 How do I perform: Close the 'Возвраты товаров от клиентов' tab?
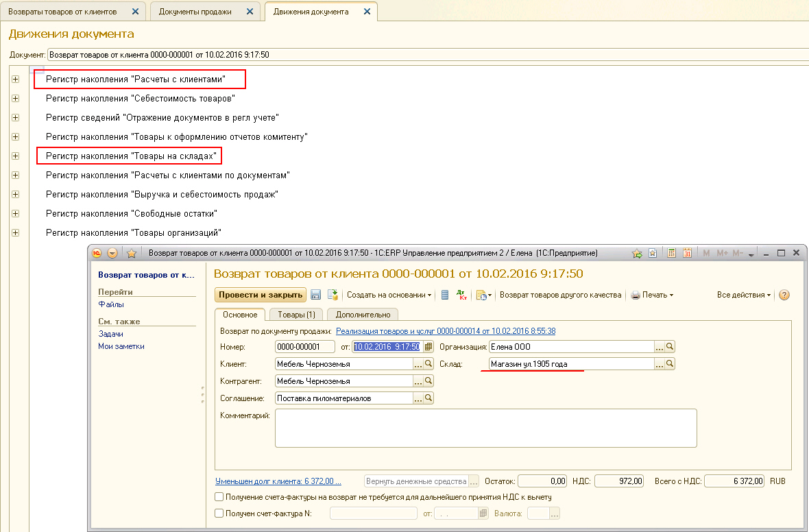click(135, 12)
